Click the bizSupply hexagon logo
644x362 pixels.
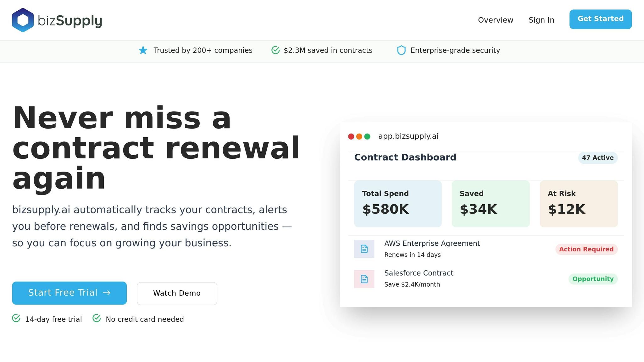point(23,20)
